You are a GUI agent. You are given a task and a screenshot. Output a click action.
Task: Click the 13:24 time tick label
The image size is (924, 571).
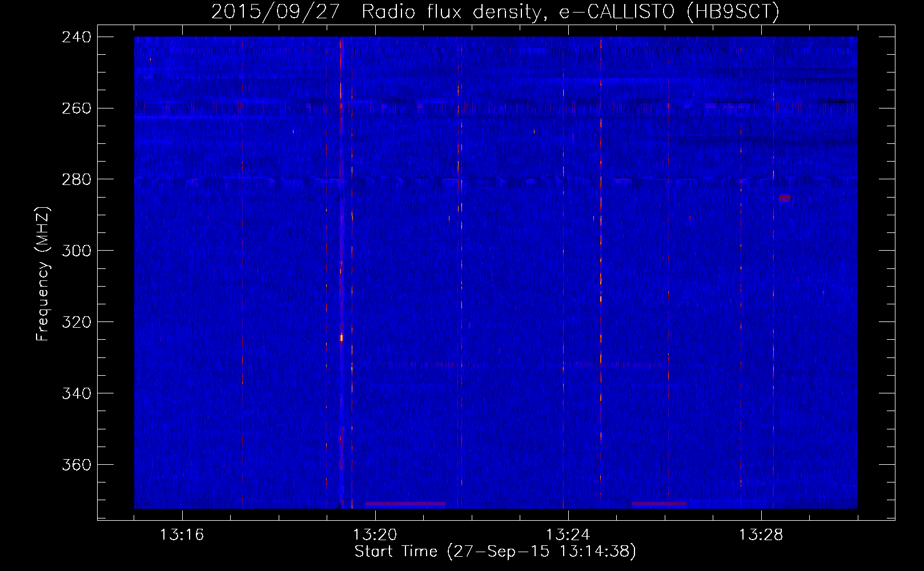click(568, 535)
